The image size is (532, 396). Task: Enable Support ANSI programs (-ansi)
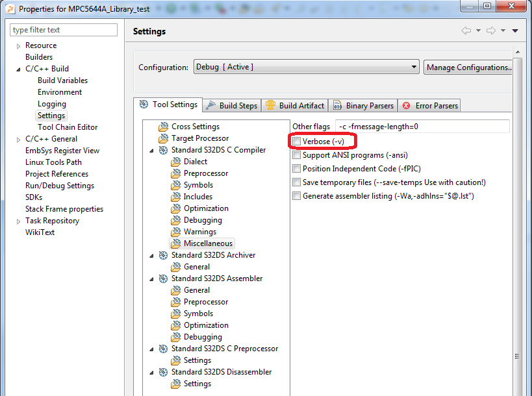(x=297, y=155)
